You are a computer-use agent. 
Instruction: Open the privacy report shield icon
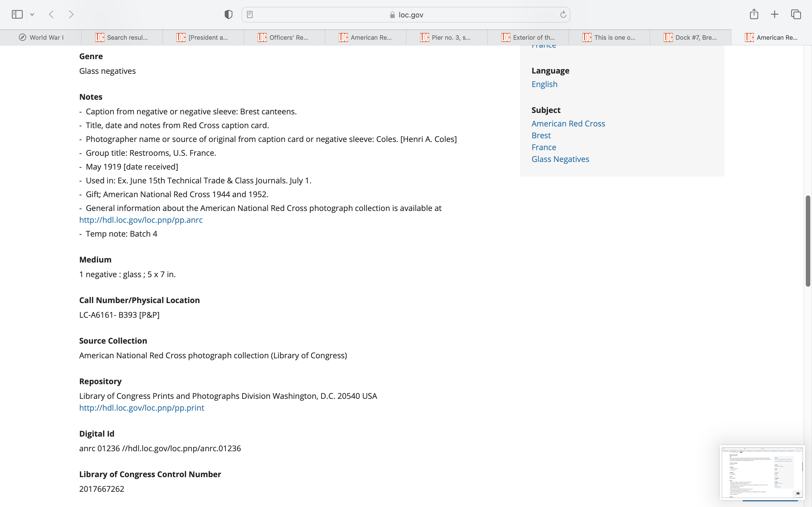click(x=228, y=14)
